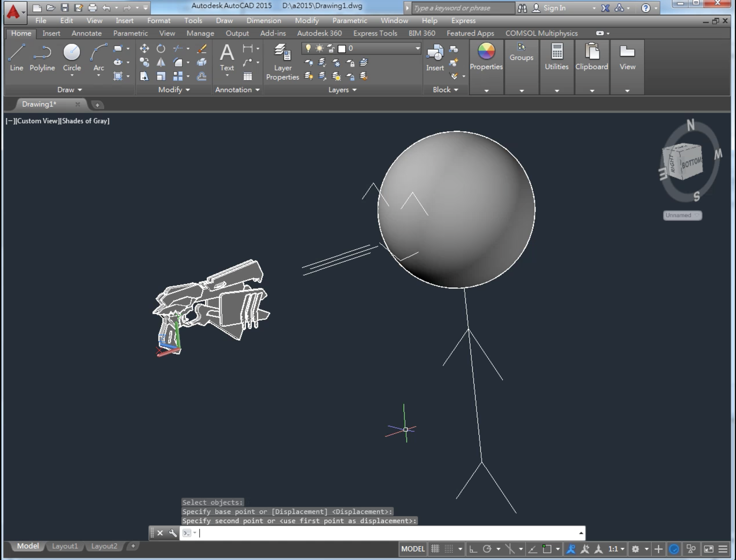Click the Move tool icon

tap(144, 49)
